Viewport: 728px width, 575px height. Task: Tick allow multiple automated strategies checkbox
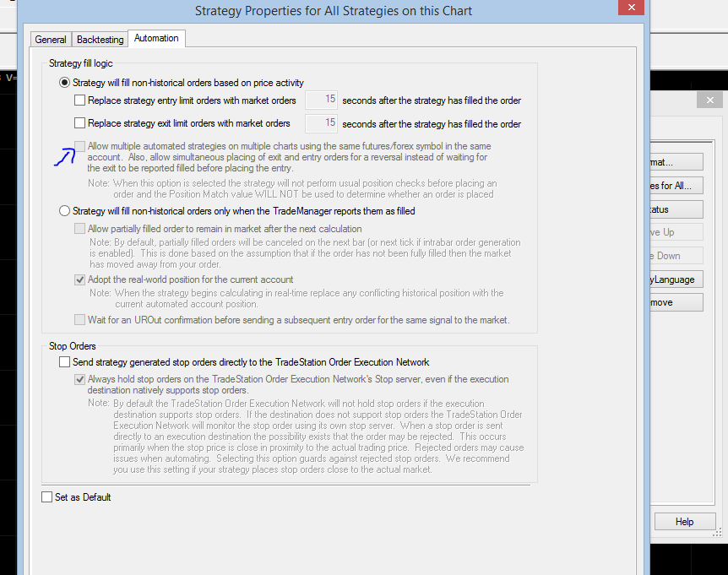pos(80,146)
